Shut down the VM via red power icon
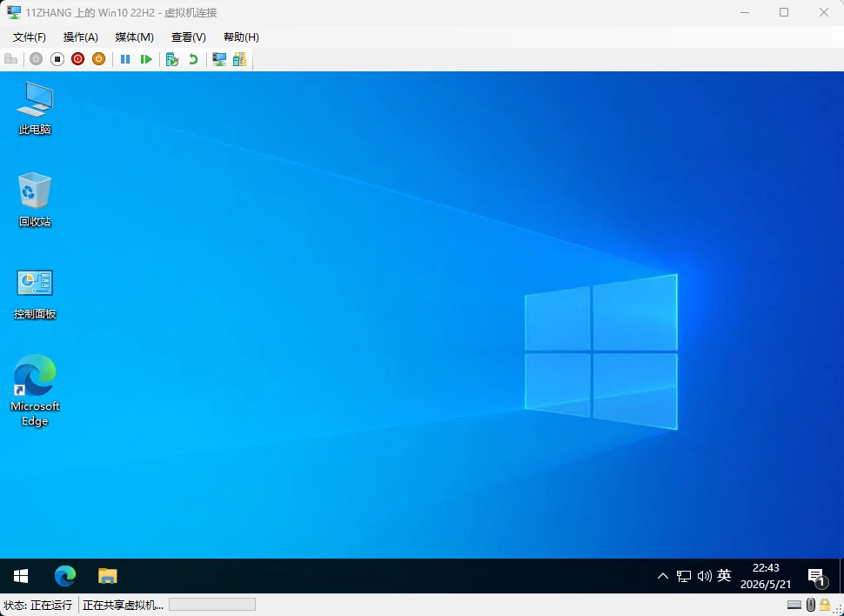 [x=78, y=59]
